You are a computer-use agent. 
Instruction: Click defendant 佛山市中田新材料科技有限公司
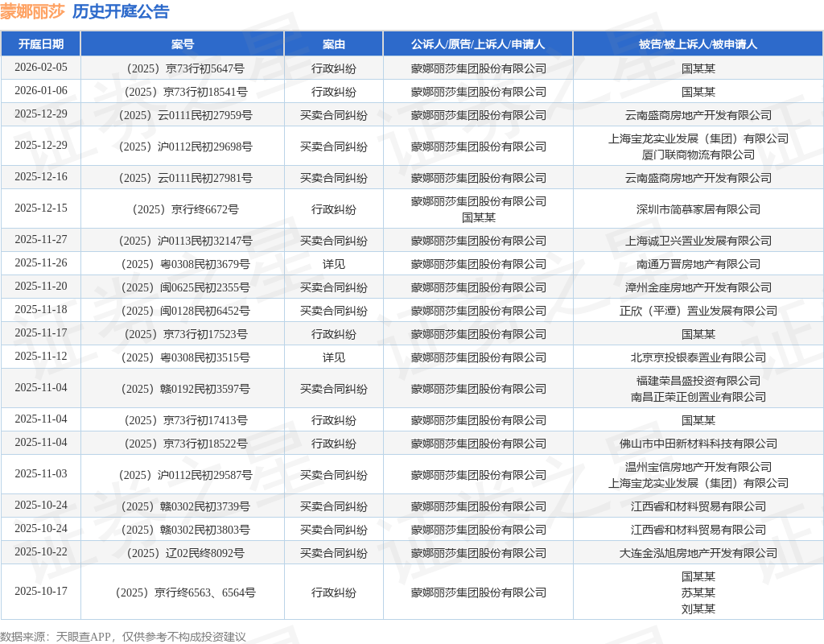[698, 444]
